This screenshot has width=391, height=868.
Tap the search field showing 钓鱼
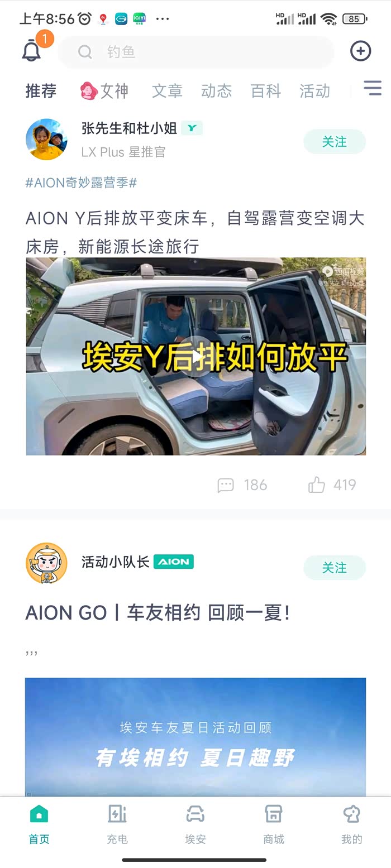pyautogui.click(x=196, y=52)
